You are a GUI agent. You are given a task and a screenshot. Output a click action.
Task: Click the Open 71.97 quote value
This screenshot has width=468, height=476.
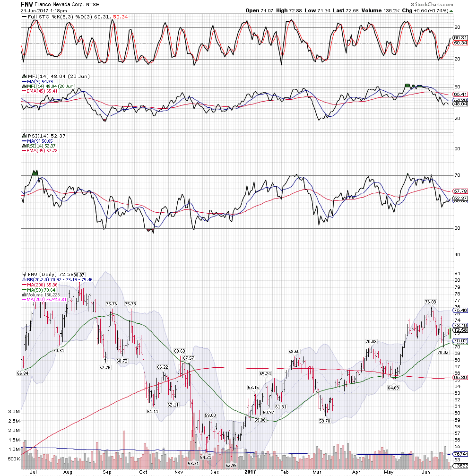(260, 10)
